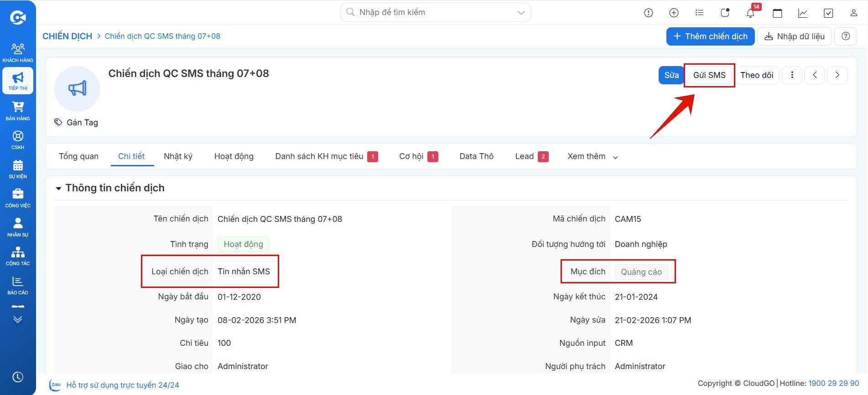Click the Theo dõi follow button
This screenshot has width=868, height=395.
point(757,75)
